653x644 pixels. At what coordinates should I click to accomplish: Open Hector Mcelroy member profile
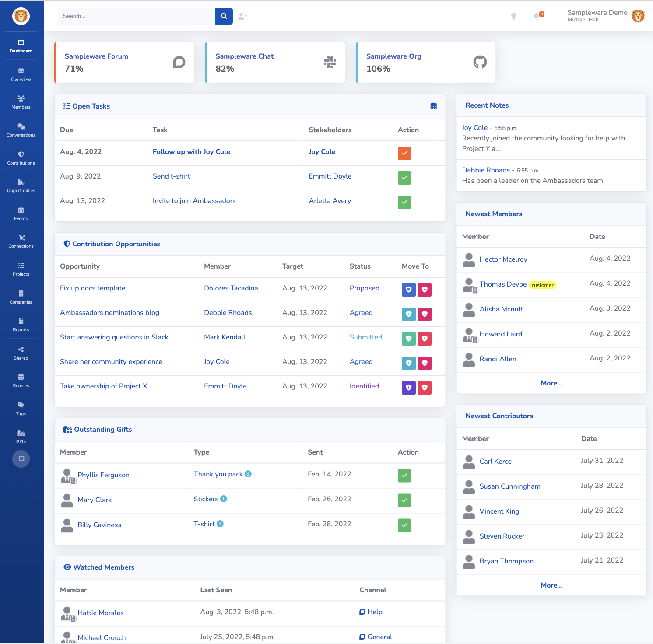(x=503, y=259)
